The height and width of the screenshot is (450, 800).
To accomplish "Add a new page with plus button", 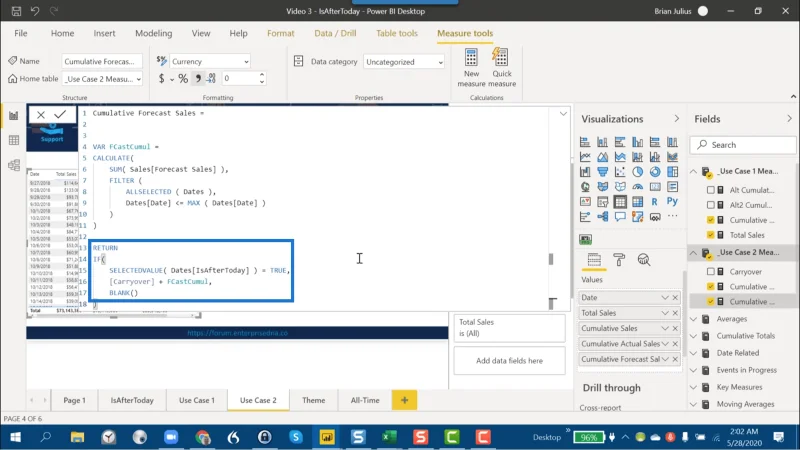I will point(404,400).
